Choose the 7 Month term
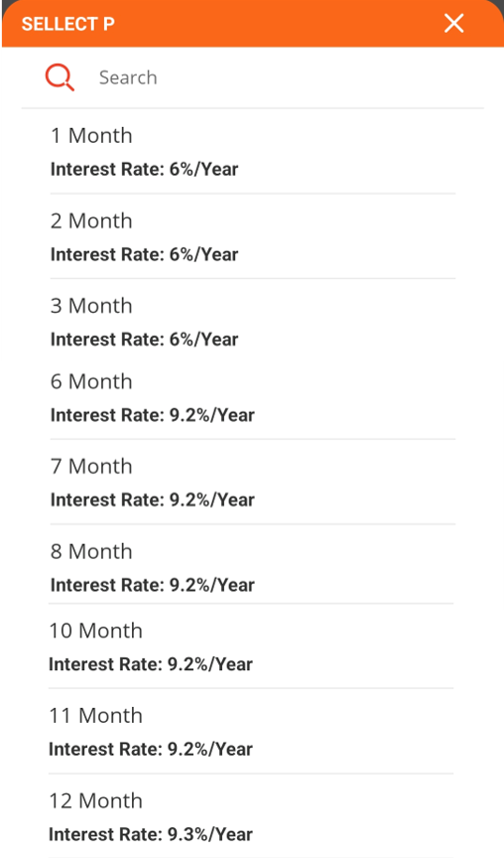The height and width of the screenshot is (858, 504). 253,482
